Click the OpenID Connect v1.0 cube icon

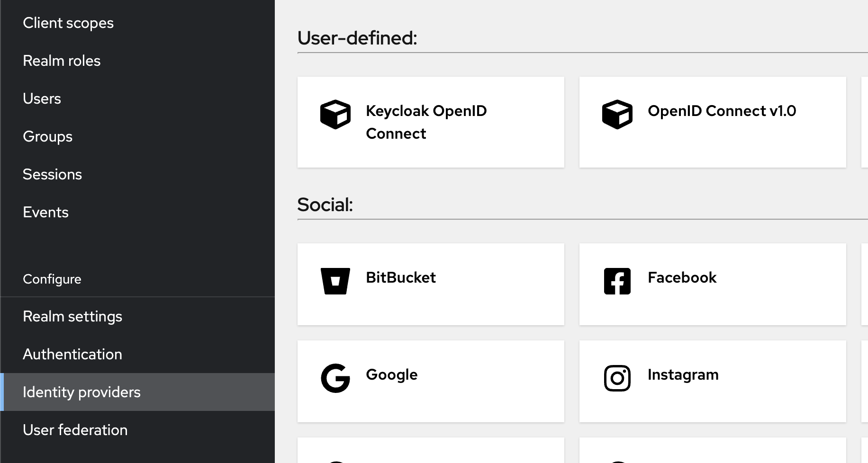click(x=617, y=115)
